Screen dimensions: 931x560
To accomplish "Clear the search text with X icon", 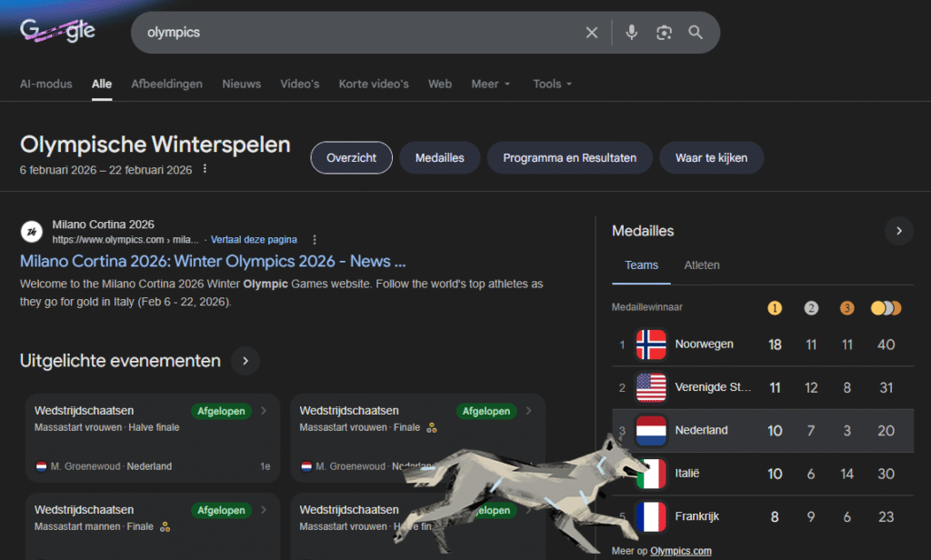I will click(592, 33).
